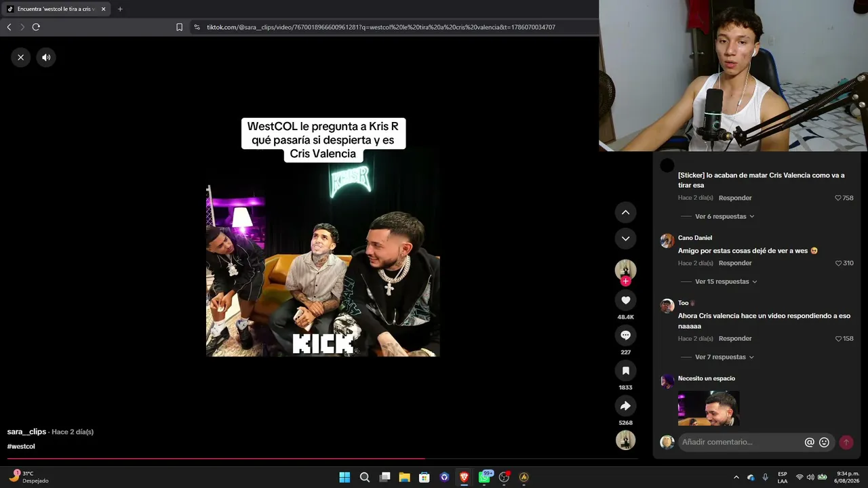Open the sara__clips profile link
Viewport: 868px width, 488px height.
click(26, 432)
